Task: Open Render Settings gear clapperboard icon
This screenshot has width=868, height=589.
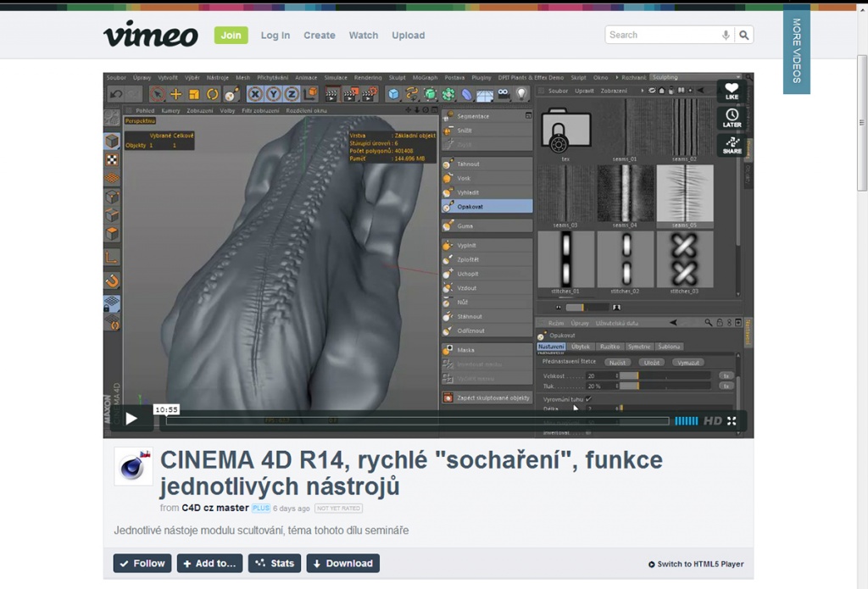Action: pos(370,94)
